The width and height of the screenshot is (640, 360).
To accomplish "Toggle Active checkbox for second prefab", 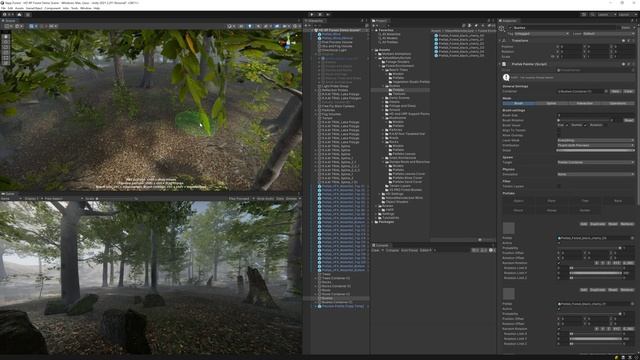I will coord(559,309).
